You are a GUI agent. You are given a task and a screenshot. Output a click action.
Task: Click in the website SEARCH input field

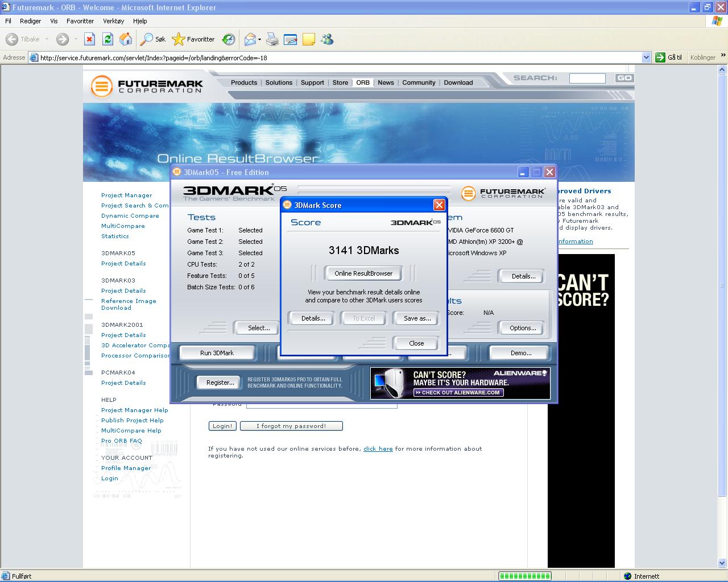point(587,78)
